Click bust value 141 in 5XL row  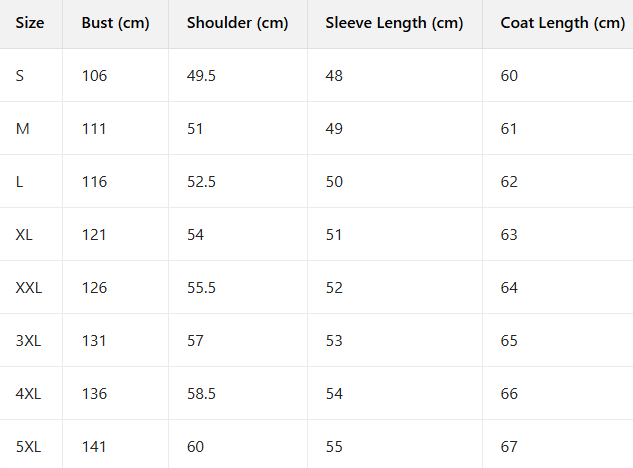(x=94, y=447)
